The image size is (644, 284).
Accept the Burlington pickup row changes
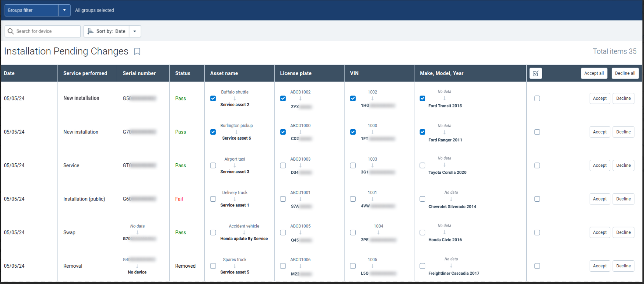coord(600,132)
